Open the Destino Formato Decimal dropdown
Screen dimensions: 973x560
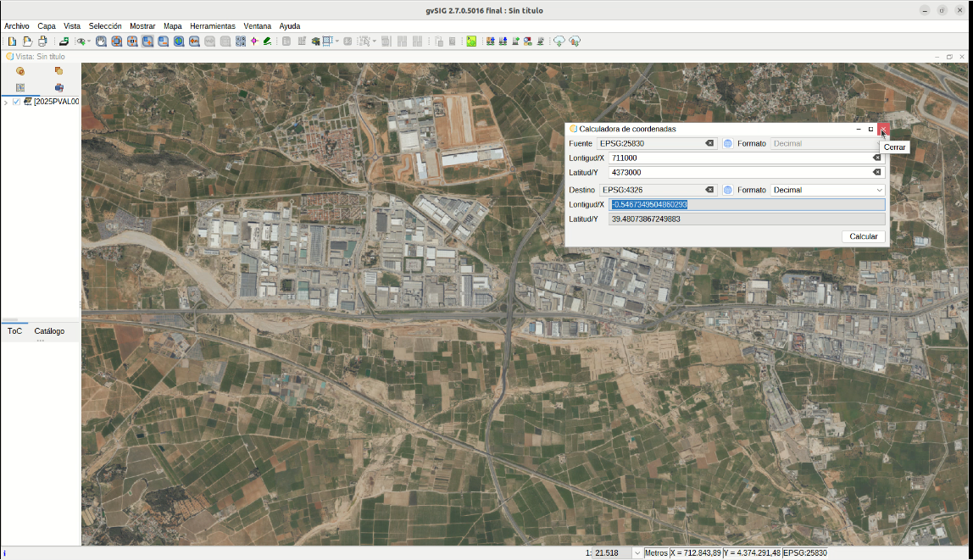pyautogui.click(x=879, y=191)
